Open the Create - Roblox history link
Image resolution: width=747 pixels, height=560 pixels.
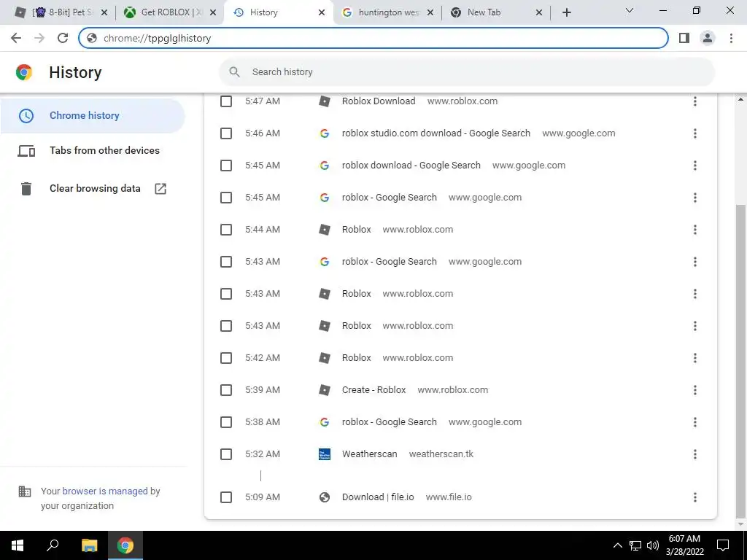[374, 390]
